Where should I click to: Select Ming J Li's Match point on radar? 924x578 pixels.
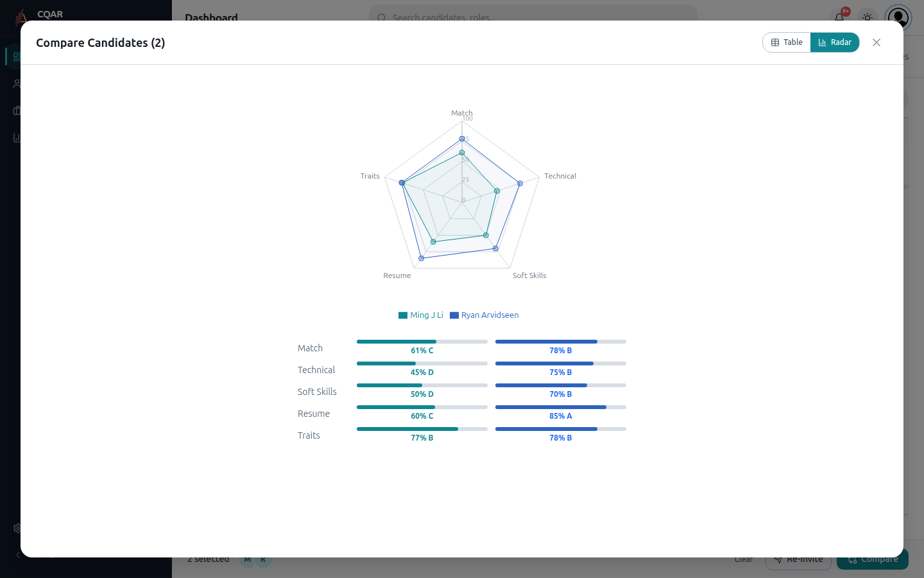[x=462, y=153]
